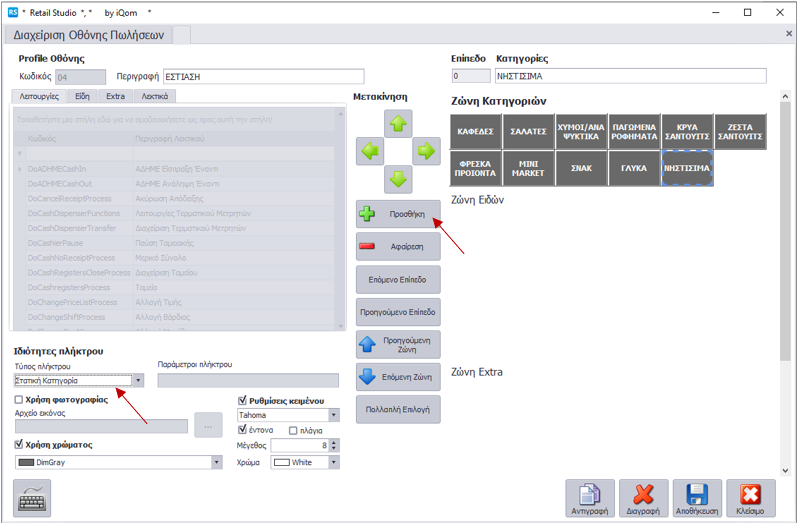Viewport: 798px width, 526px height.
Task: Check the πλάγια italic checkbox
Action: coord(293,430)
